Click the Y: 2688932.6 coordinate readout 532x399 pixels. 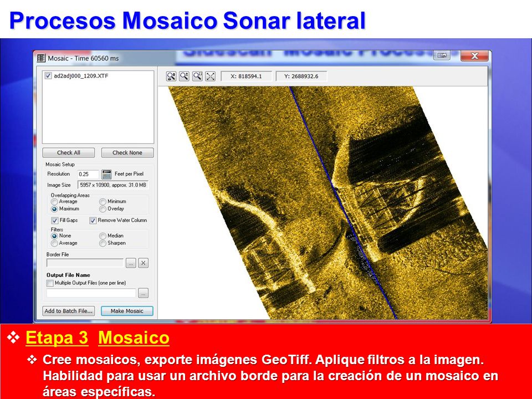pos(301,76)
